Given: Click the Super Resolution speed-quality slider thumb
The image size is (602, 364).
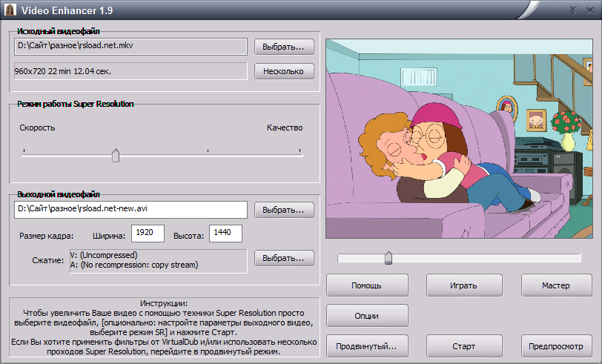Looking at the screenshot, I should pyautogui.click(x=116, y=156).
